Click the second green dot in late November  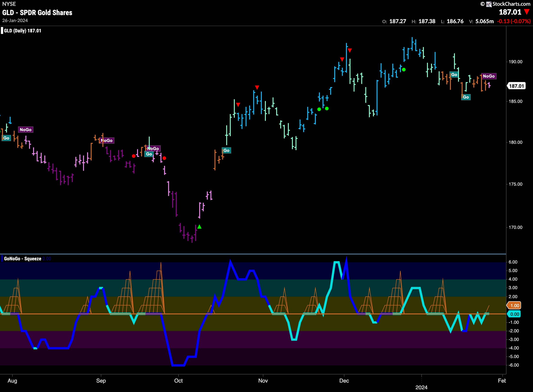point(327,109)
